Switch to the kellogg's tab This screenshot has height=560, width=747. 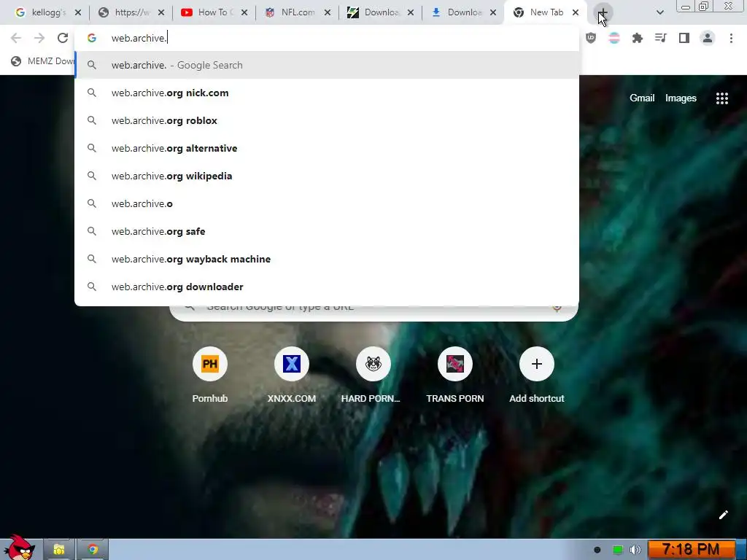click(47, 12)
